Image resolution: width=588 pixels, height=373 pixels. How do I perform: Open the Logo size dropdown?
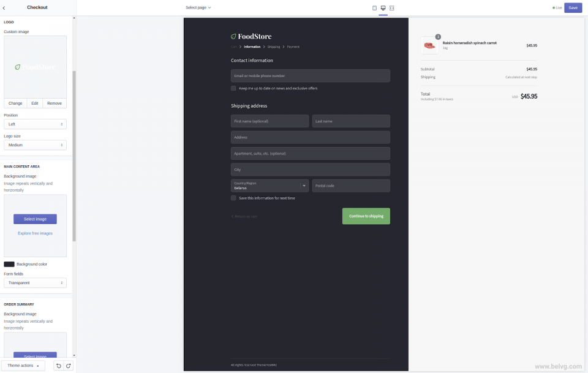coord(36,145)
